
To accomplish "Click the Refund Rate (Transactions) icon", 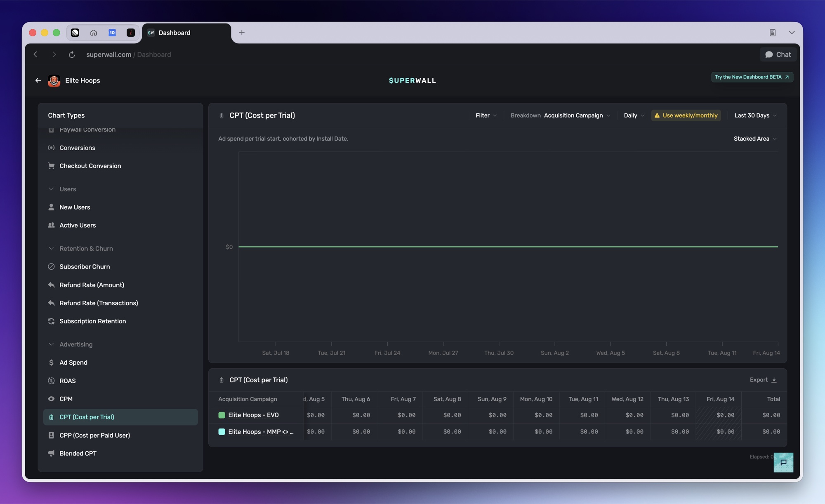I will point(51,303).
